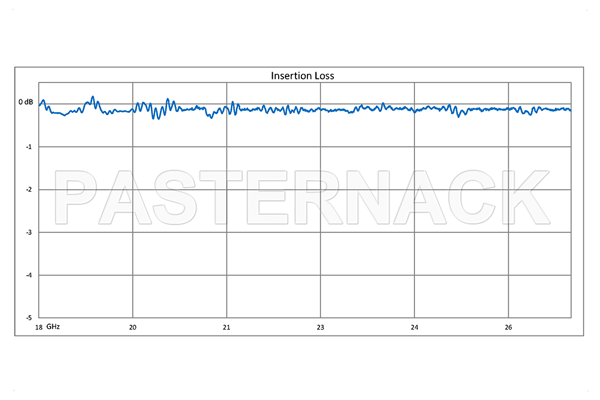The image size is (600, 400).
Task: Click the 18 x-axis start label
Action: coord(38,327)
